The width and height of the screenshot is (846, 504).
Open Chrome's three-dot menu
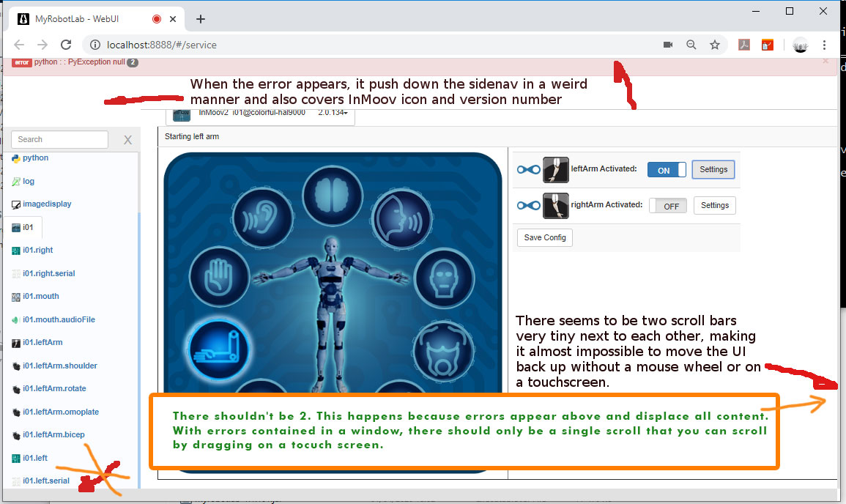825,45
